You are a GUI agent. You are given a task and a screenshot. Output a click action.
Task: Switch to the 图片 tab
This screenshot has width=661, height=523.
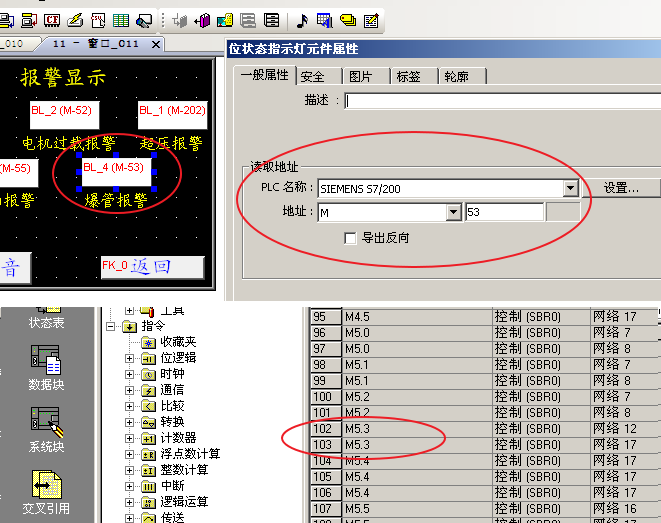click(x=360, y=76)
